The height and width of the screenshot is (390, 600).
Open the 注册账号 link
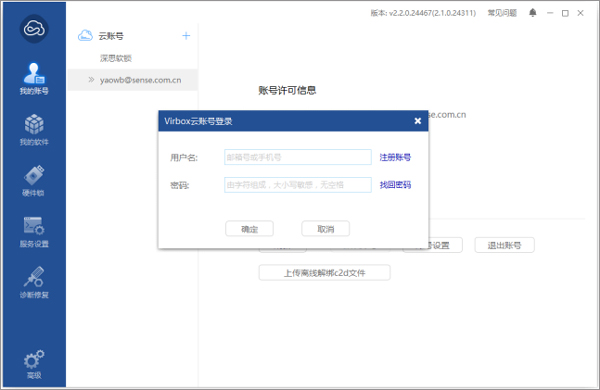(x=395, y=157)
